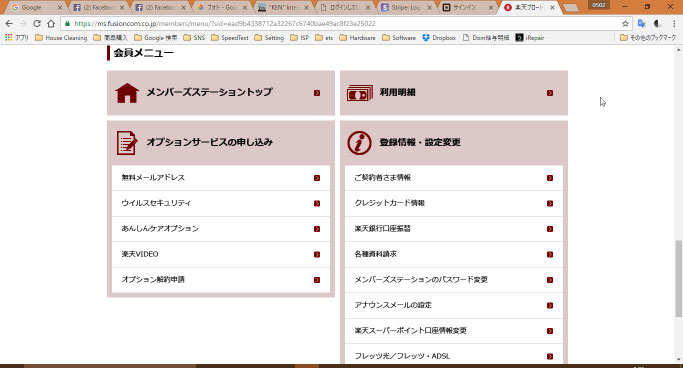Click the info circle icon for 登録情報・設定変更

(359, 142)
